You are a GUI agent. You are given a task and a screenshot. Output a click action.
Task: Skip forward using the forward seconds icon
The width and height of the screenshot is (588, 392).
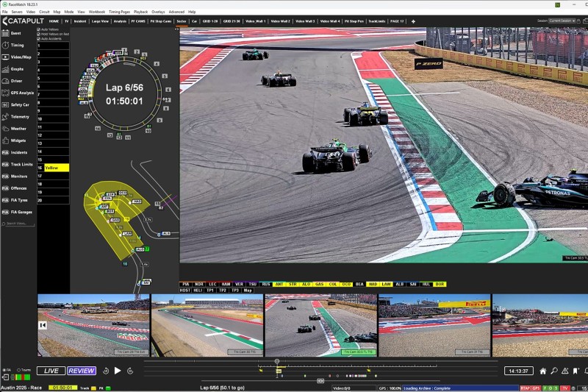tap(130, 371)
